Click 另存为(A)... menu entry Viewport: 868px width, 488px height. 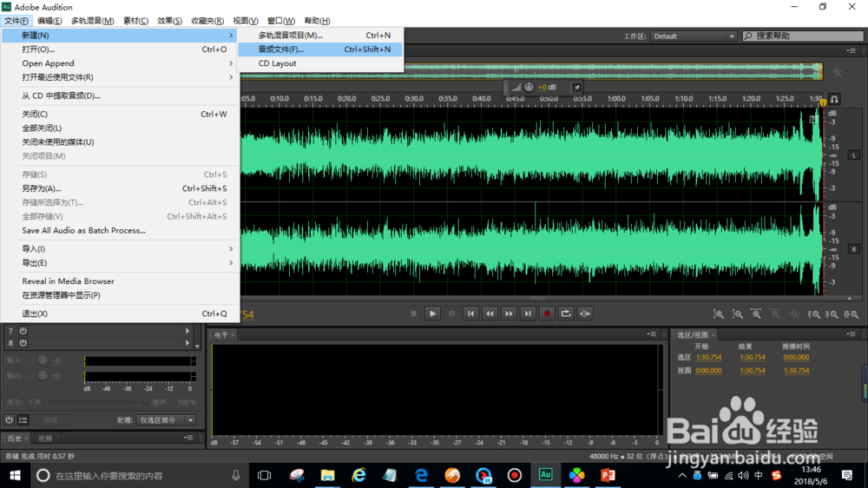[x=121, y=188]
